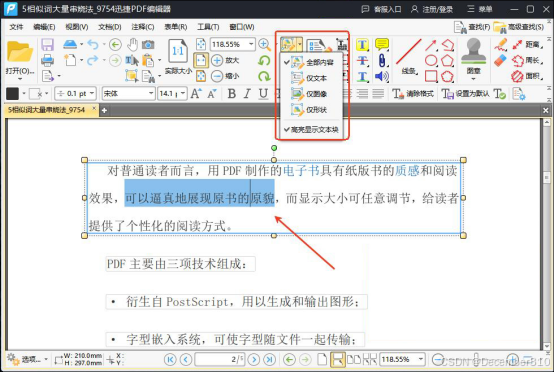
Task: Click the Stamp tool icon
Action: 473,52
